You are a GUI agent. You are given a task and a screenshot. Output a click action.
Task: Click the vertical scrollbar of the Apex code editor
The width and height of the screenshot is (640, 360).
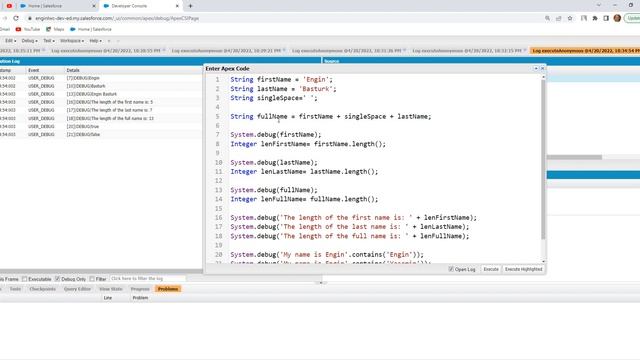(x=543, y=160)
